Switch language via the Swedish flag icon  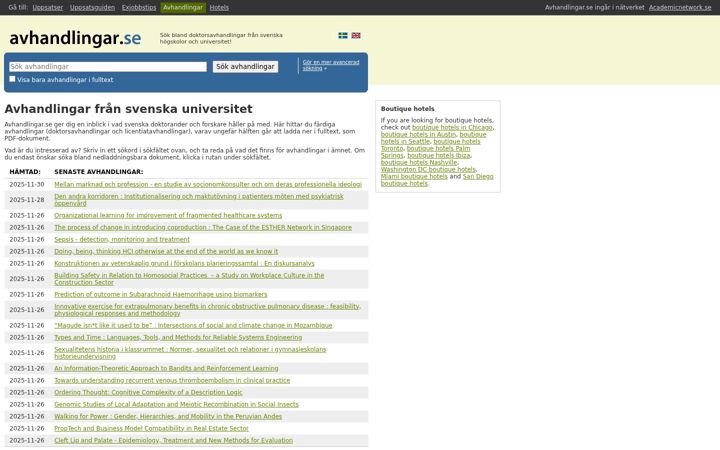coord(343,35)
